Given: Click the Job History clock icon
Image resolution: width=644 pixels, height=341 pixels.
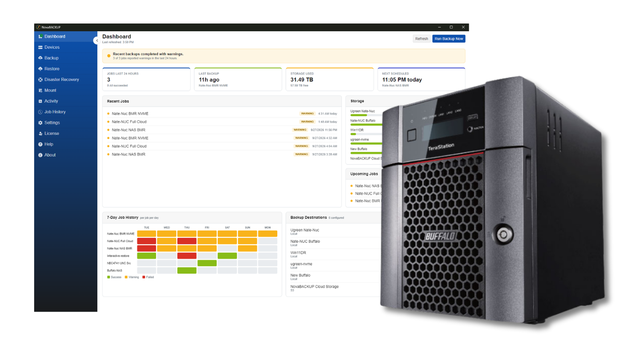Looking at the screenshot, I should tap(40, 112).
